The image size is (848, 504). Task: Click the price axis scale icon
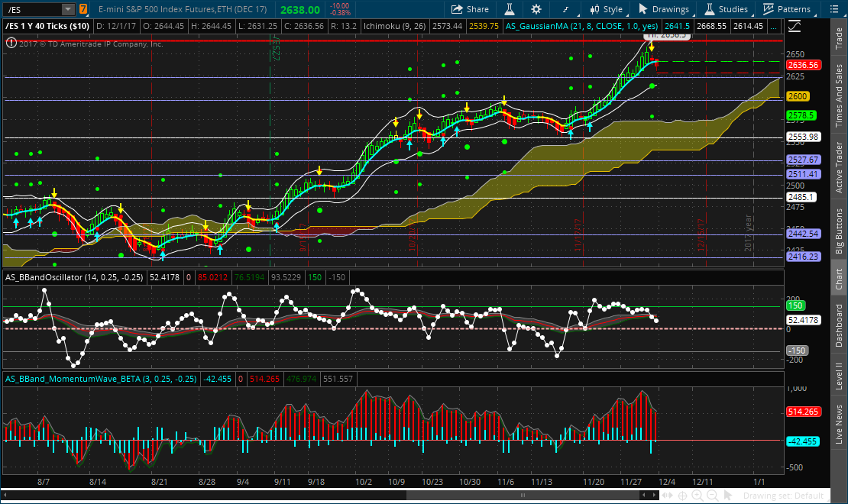(x=794, y=25)
